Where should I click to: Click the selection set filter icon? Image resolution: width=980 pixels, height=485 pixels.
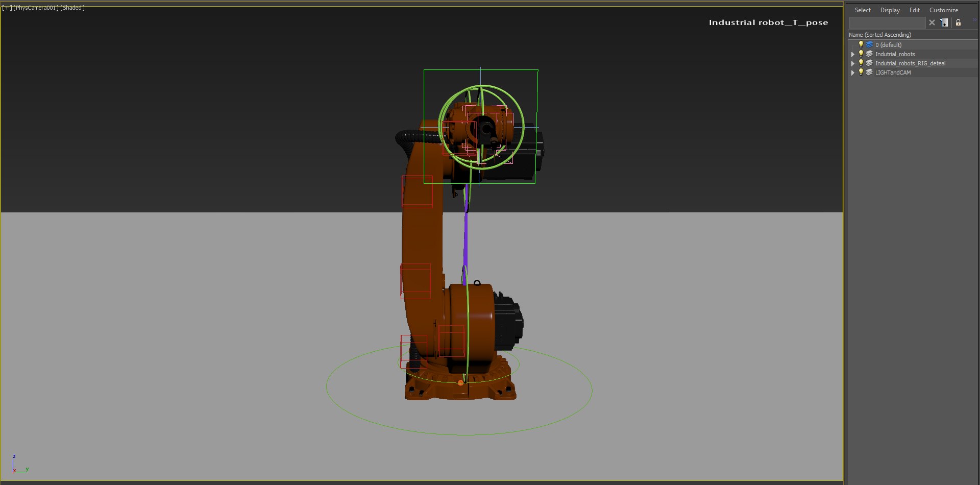tap(944, 22)
